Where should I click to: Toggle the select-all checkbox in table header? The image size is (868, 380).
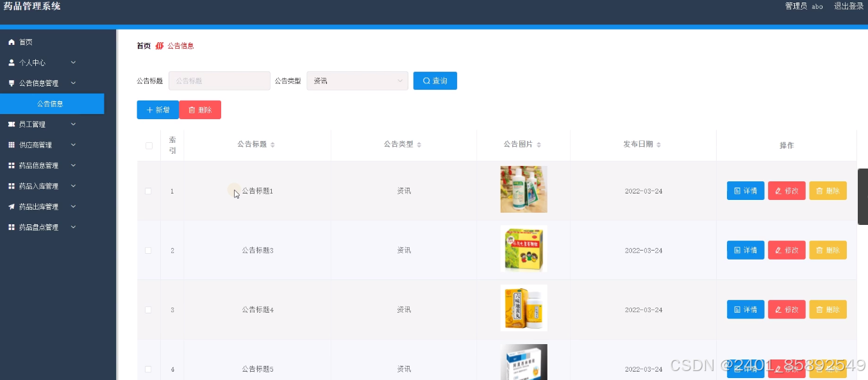point(149,145)
